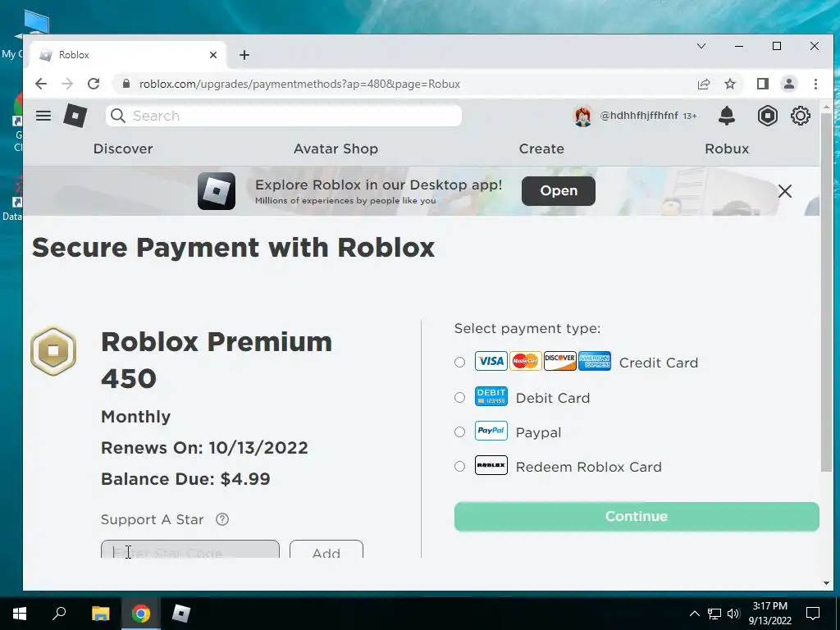Toggle Chrome side panel
The height and width of the screenshot is (630, 840).
pyautogui.click(x=763, y=84)
